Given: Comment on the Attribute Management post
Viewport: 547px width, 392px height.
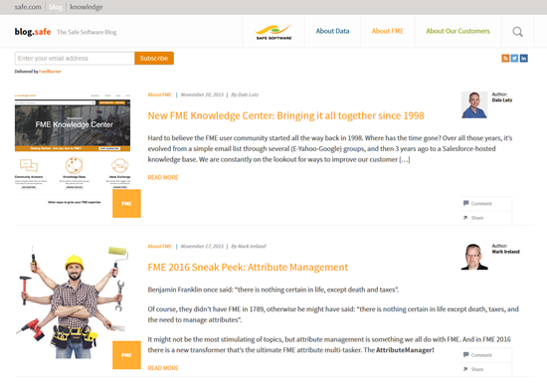Looking at the screenshot, I should tap(477, 355).
